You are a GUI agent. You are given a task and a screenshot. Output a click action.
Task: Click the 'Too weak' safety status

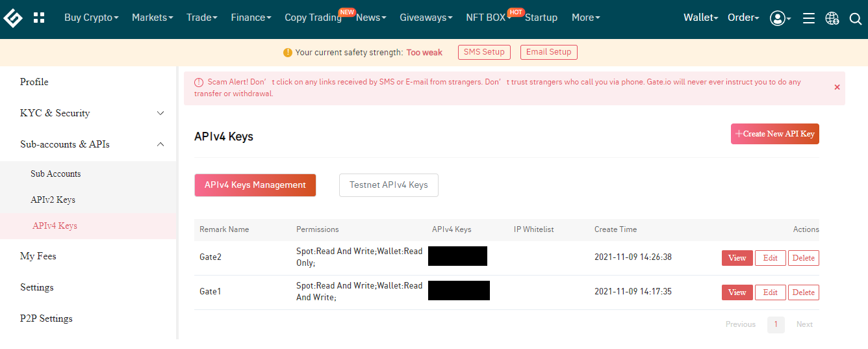[424, 53]
